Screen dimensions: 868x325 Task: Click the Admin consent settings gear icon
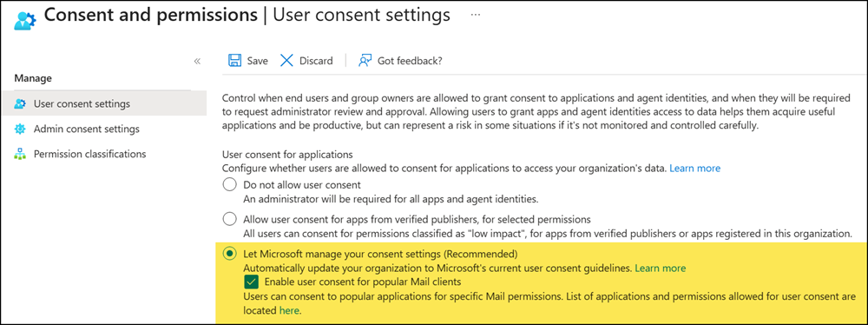[x=20, y=129]
